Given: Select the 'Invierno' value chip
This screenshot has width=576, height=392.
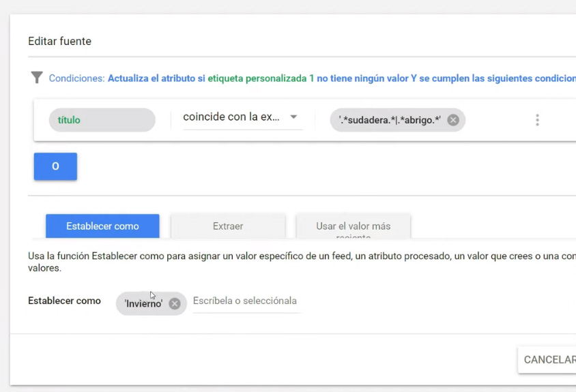Looking at the screenshot, I should pos(143,303).
